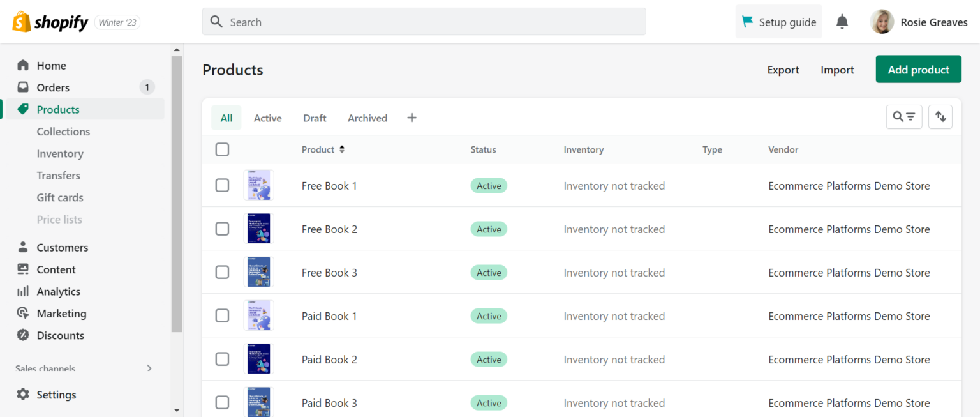Open the Free Book 1 thumbnail
980x417 pixels.
click(258, 185)
